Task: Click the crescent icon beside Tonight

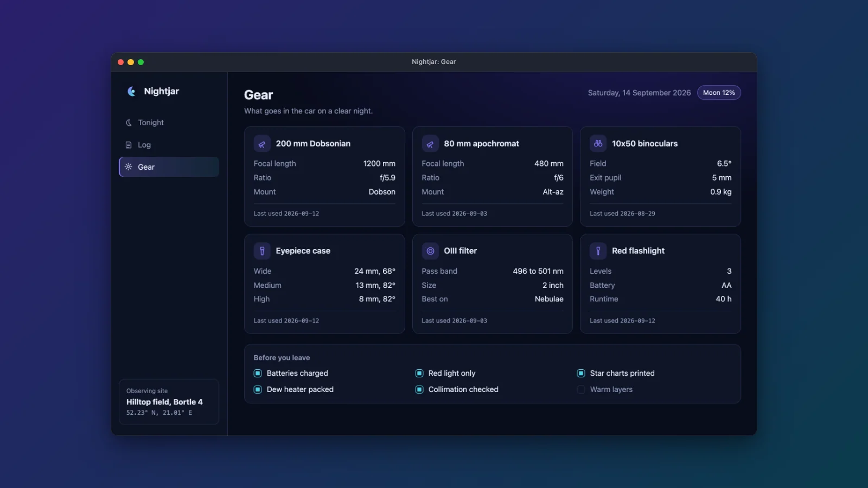Action: pos(129,123)
